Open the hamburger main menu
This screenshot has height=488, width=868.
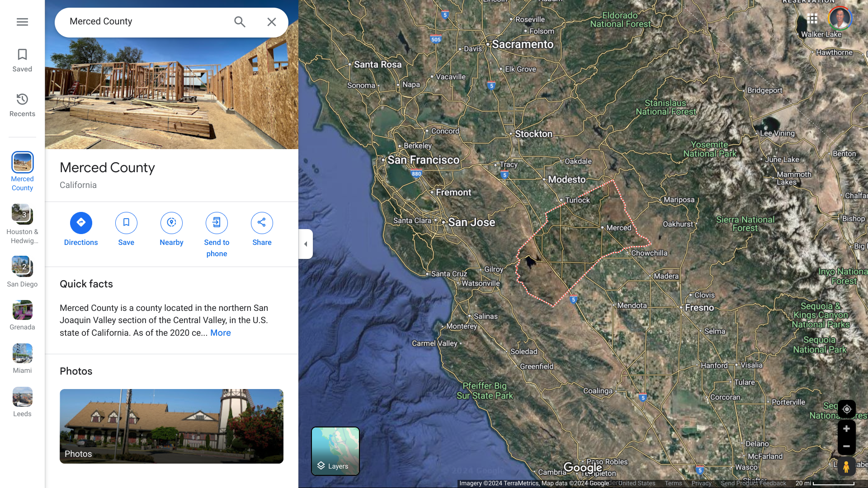(22, 22)
